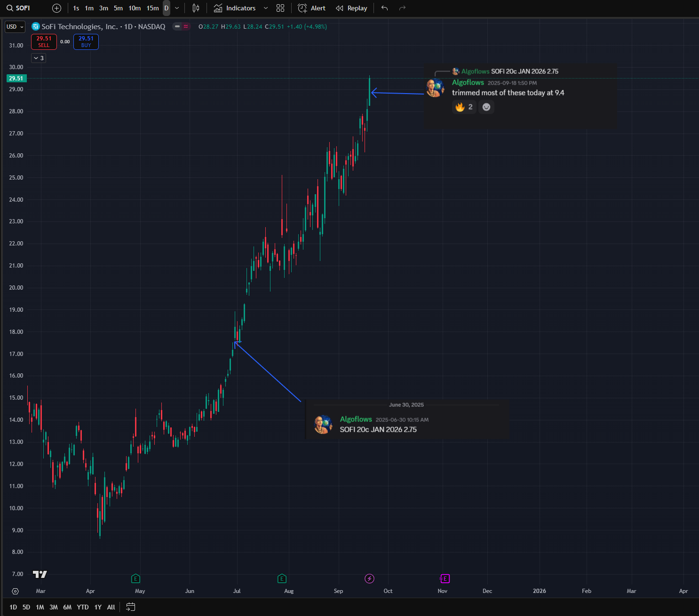This screenshot has height=616, width=699.
Task: Expand the indicator templates dropdown arrow
Action: tap(266, 8)
